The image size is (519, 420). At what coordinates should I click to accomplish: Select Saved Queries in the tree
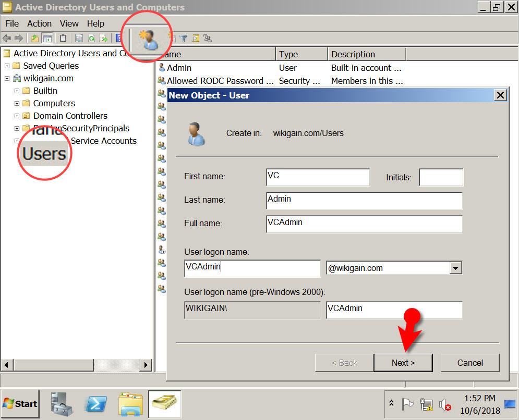click(x=51, y=66)
